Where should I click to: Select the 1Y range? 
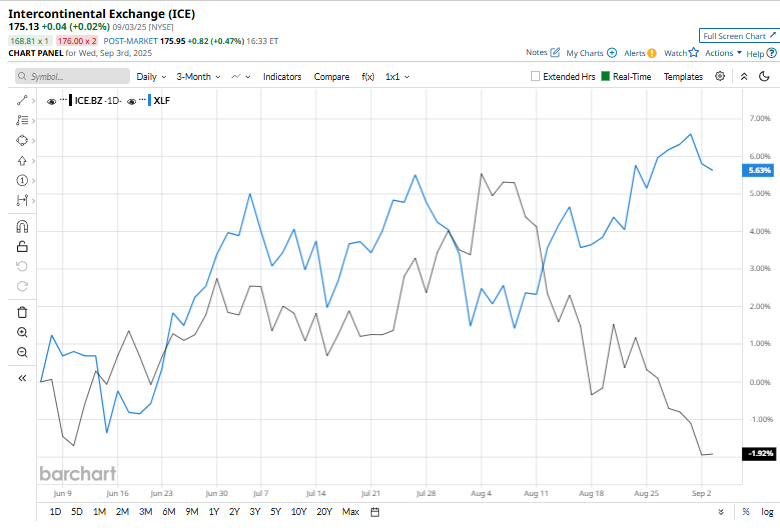214,512
